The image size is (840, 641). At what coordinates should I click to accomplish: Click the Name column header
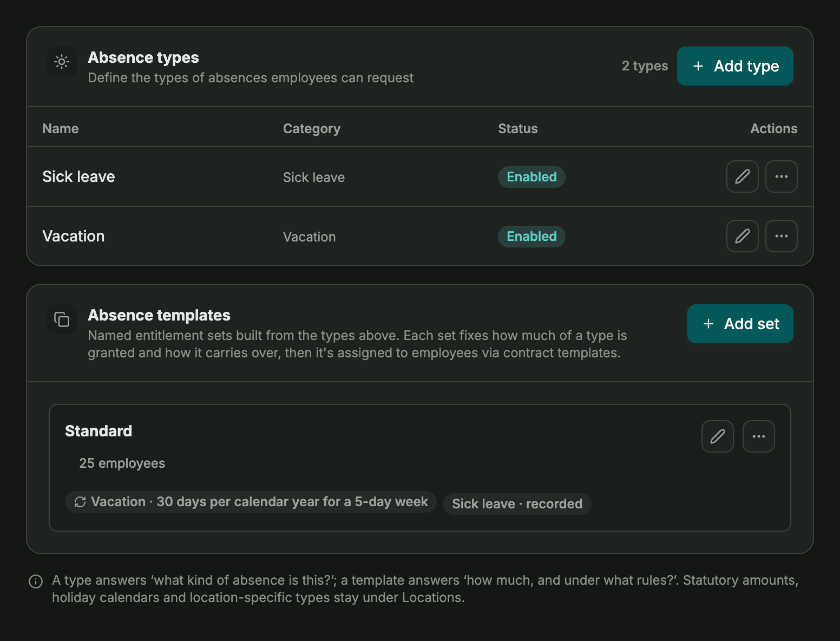pyautogui.click(x=61, y=128)
